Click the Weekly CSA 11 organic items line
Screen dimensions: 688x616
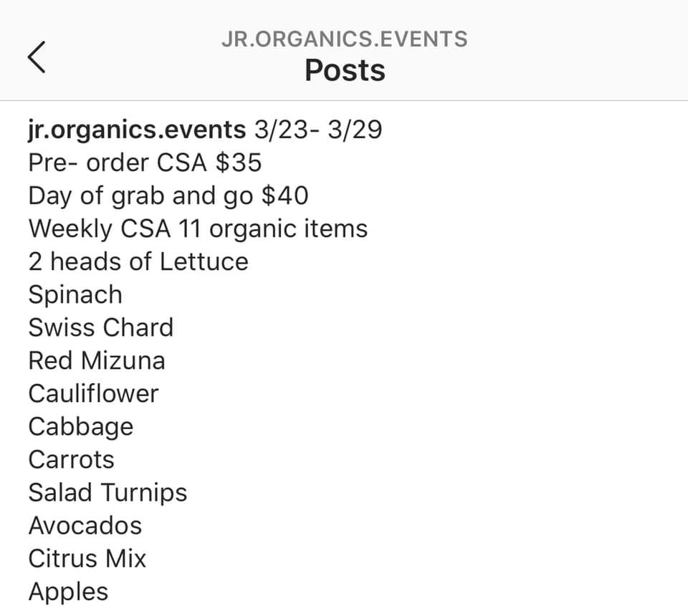pos(198,228)
